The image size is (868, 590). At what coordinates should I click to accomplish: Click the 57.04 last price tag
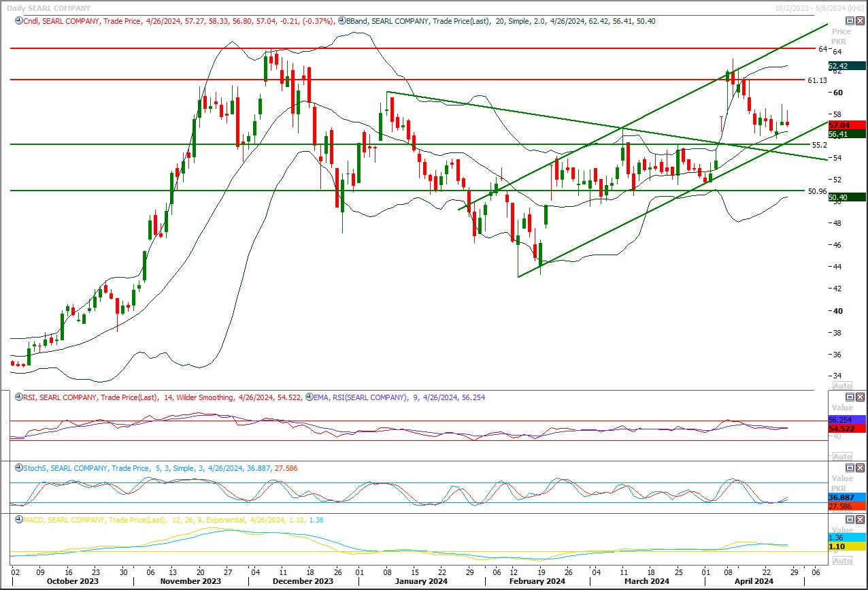coord(846,125)
